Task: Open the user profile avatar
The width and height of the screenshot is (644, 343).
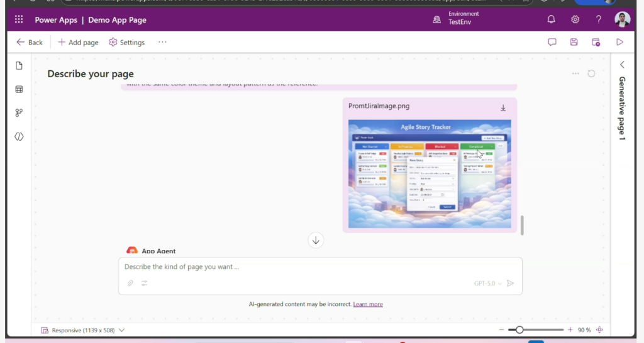Action: (622, 19)
